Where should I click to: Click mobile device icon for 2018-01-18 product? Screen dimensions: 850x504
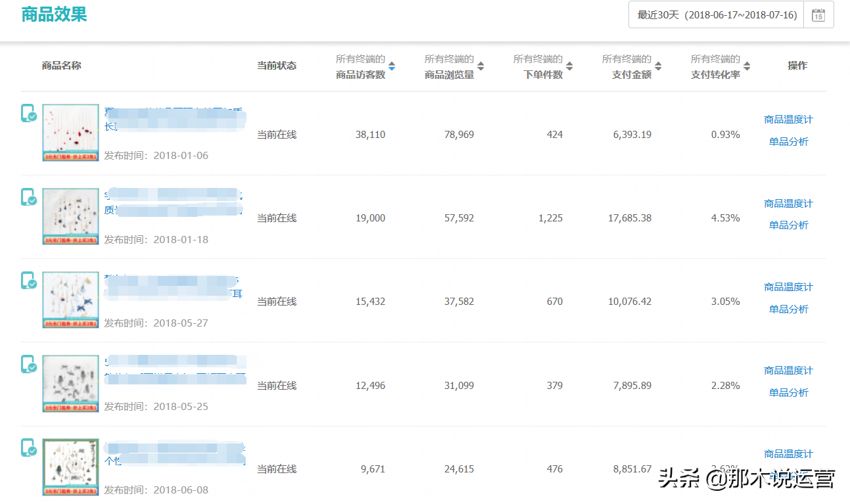click(x=29, y=197)
